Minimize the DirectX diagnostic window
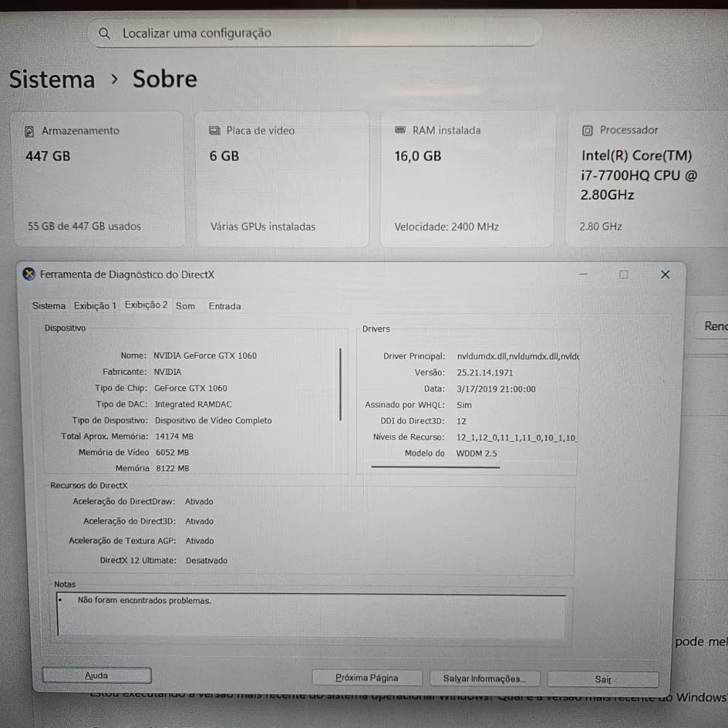728x728 pixels. click(583, 274)
